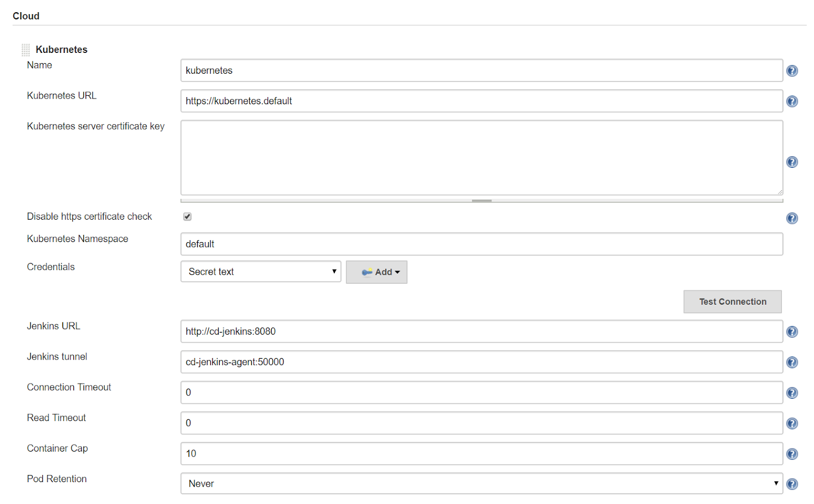Open help for Connection Timeout field
Screen dimensions: 814x504
pos(792,393)
